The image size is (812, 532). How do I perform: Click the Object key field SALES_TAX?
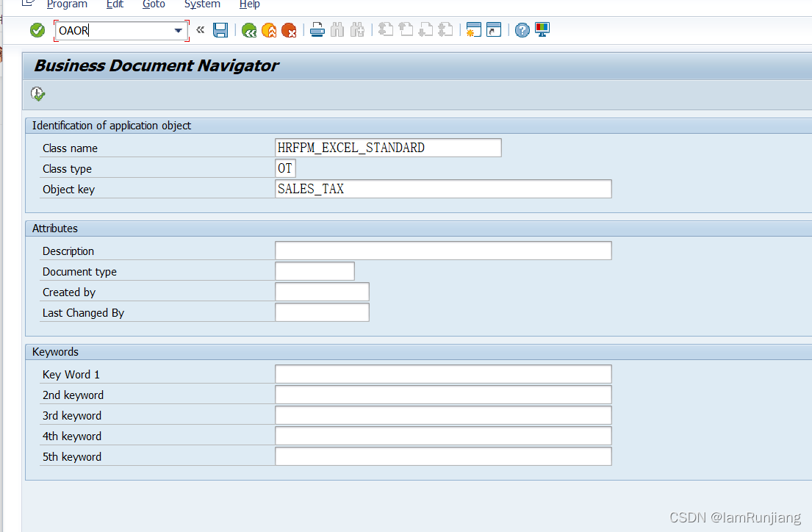pyautogui.click(x=443, y=189)
